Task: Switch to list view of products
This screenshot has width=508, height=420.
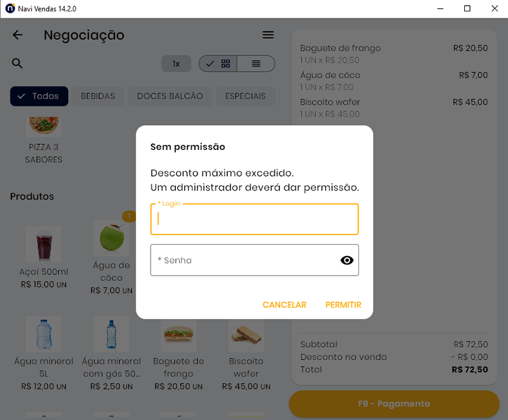Action: click(256, 64)
